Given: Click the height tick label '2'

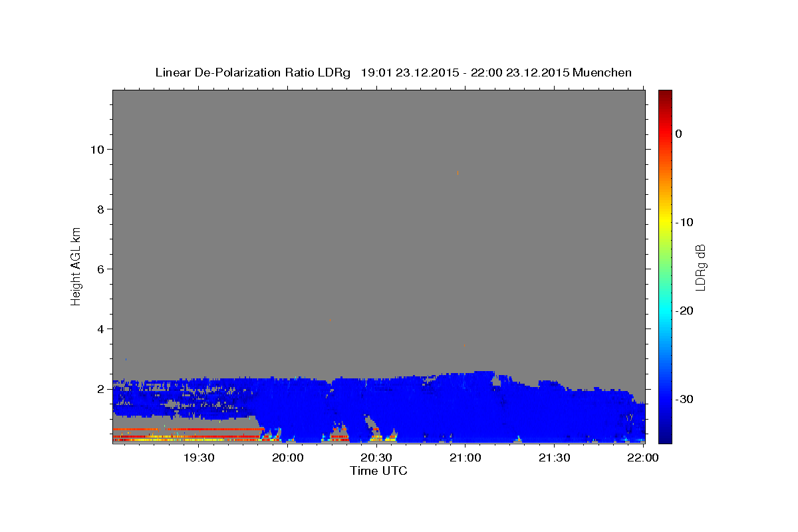Looking at the screenshot, I should tap(99, 388).
